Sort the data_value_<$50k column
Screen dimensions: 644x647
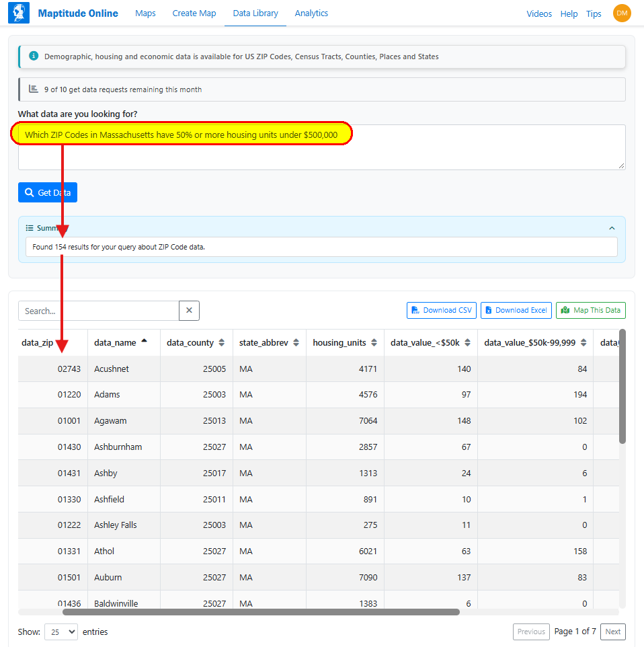(x=467, y=342)
